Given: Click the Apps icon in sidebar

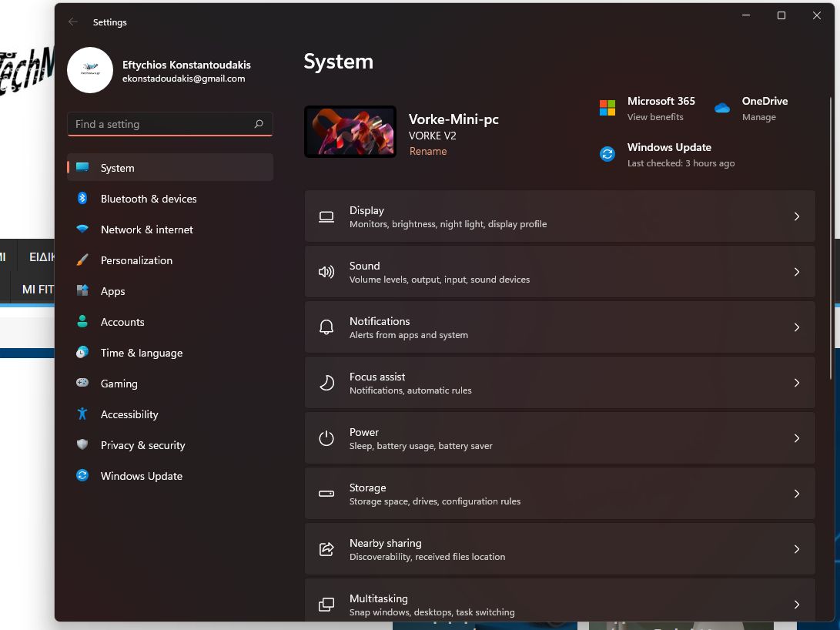Looking at the screenshot, I should click(x=82, y=290).
